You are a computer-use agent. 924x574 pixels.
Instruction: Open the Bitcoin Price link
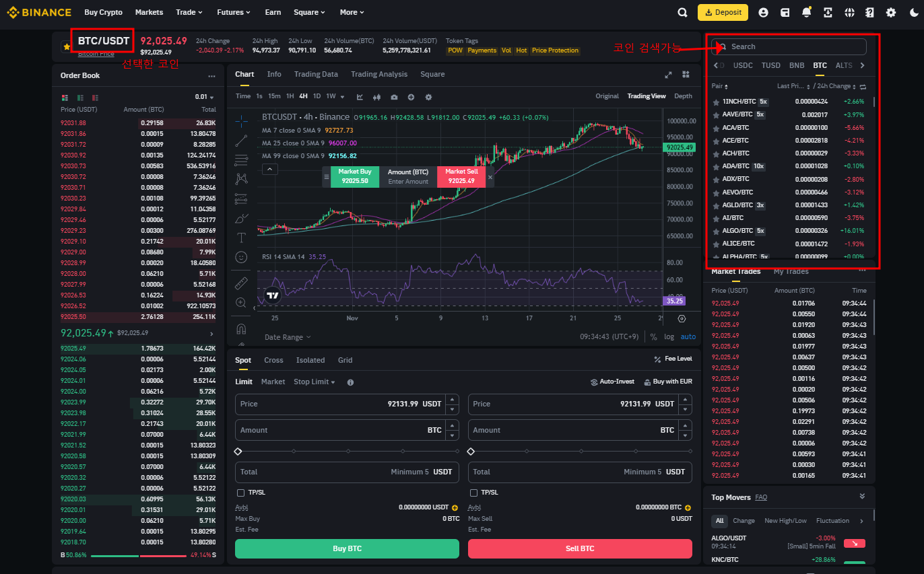click(96, 54)
